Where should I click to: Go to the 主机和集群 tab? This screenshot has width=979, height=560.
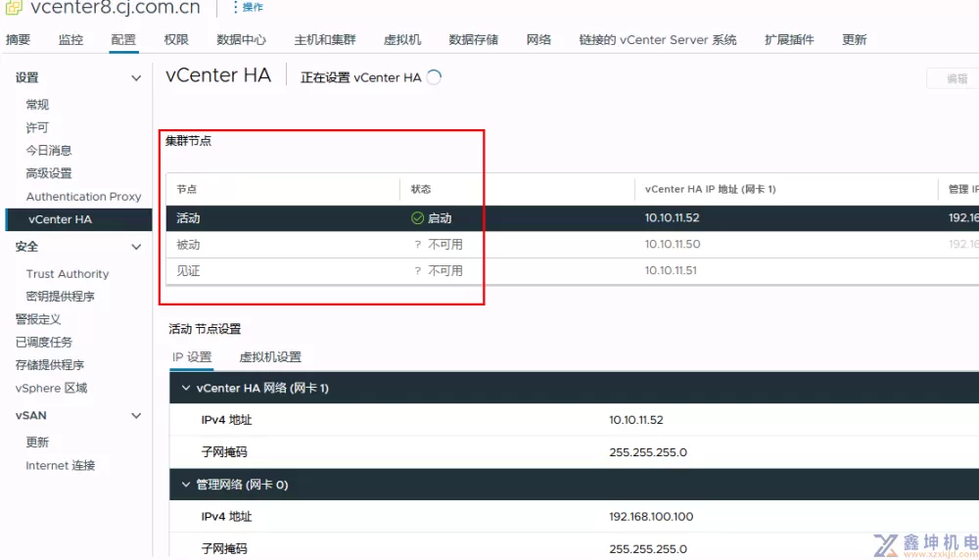tap(325, 40)
